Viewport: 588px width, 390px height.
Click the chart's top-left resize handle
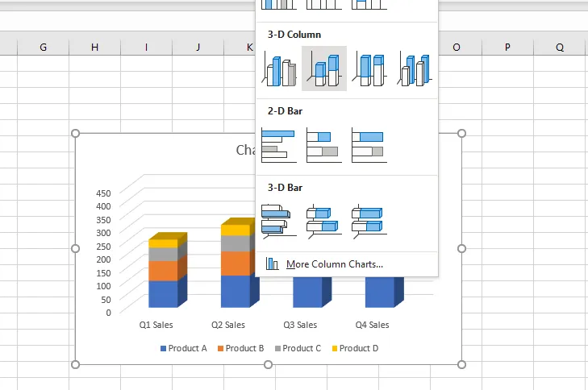[76, 133]
